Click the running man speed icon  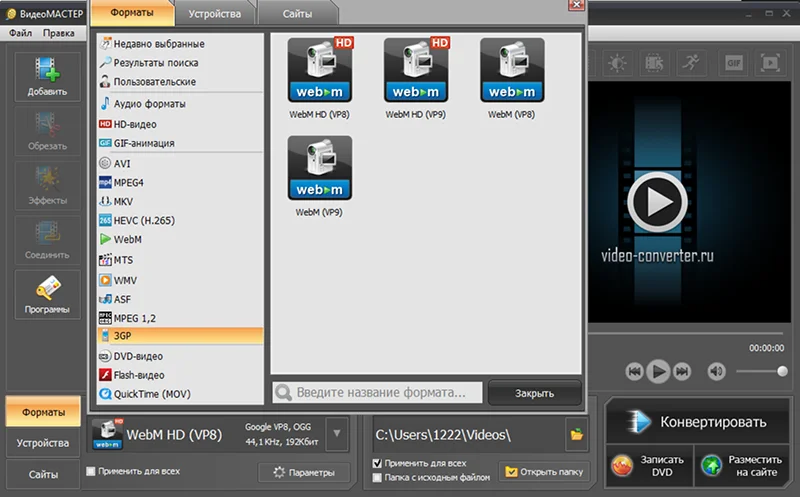point(691,63)
